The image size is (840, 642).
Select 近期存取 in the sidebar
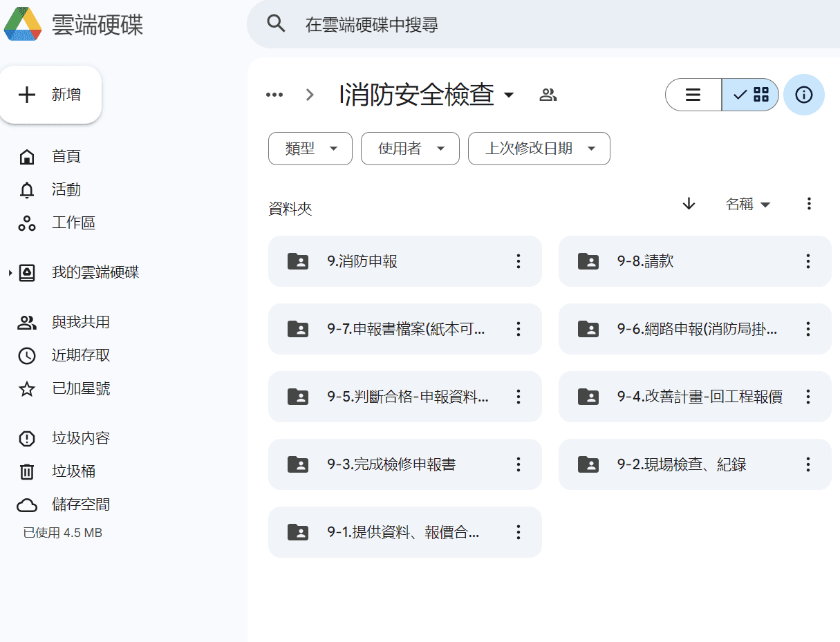coord(80,355)
